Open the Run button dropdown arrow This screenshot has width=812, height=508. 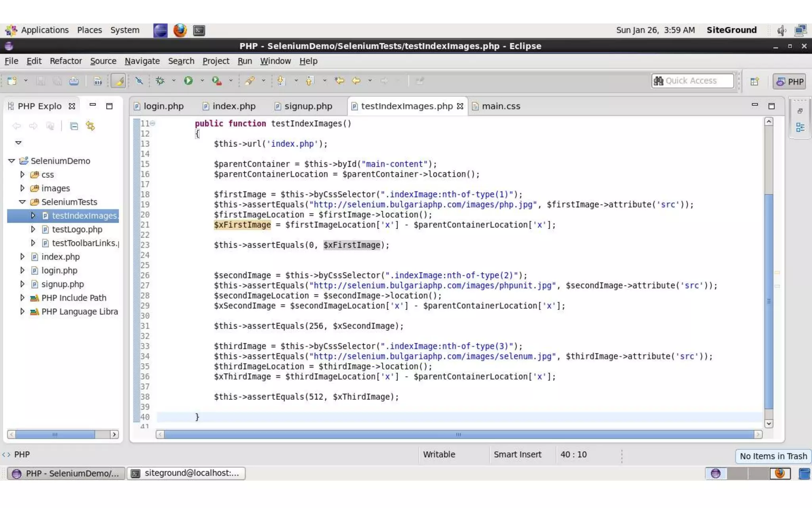click(x=202, y=81)
